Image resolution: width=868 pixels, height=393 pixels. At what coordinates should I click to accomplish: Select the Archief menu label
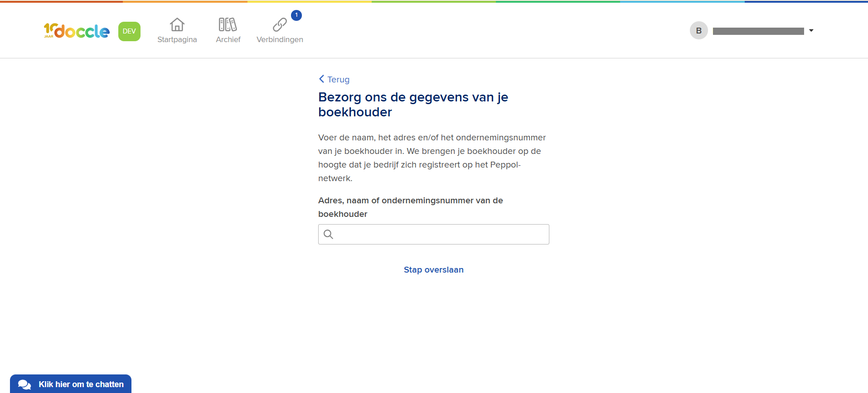(228, 40)
